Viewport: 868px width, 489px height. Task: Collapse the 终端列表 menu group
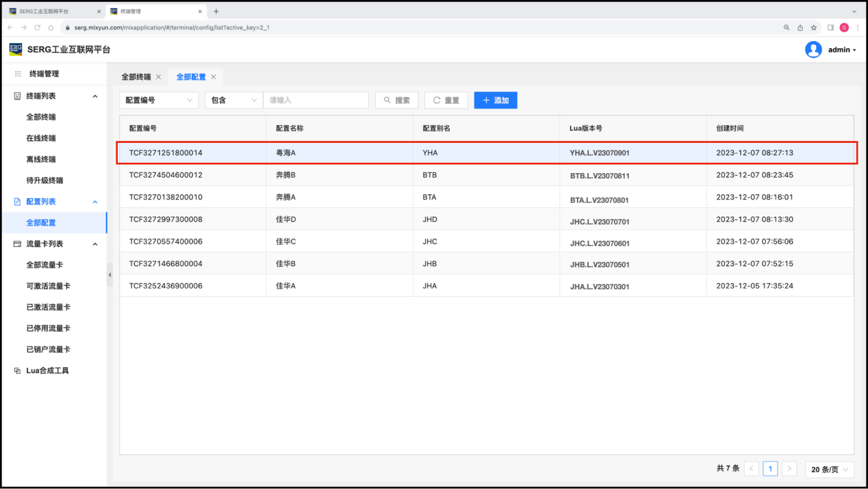[95, 96]
